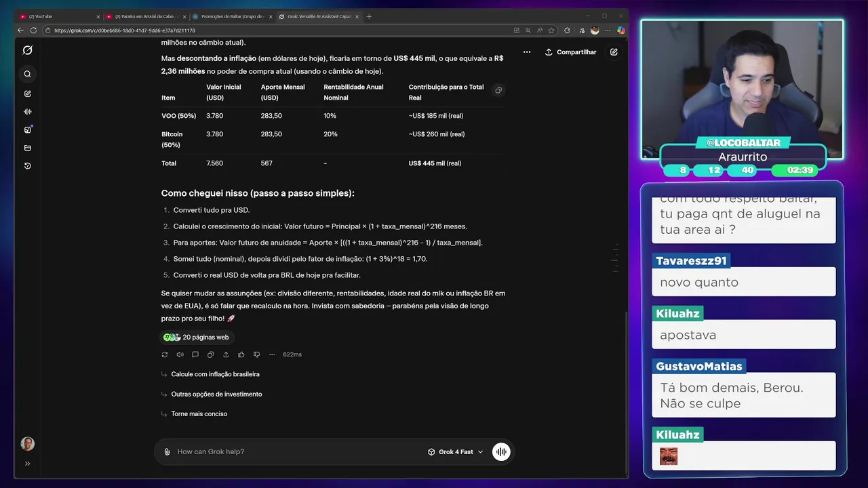
Task: Open browser settings three-dot menu
Action: point(608,30)
